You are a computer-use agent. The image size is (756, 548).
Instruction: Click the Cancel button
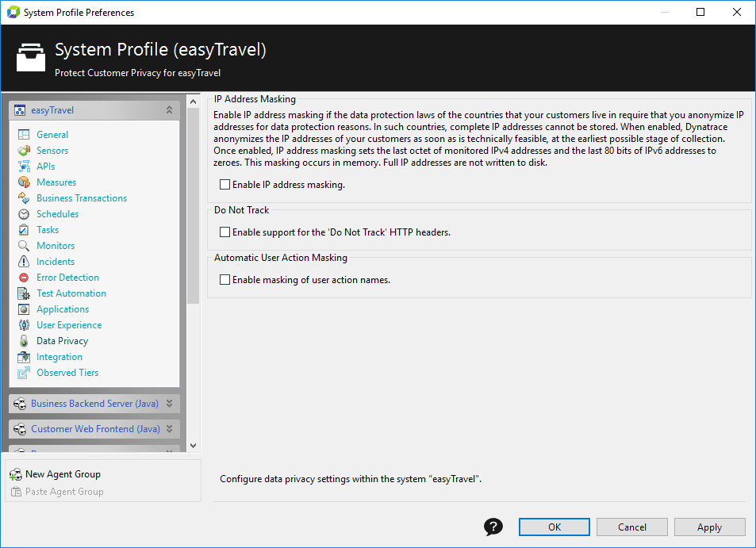(632, 527)
